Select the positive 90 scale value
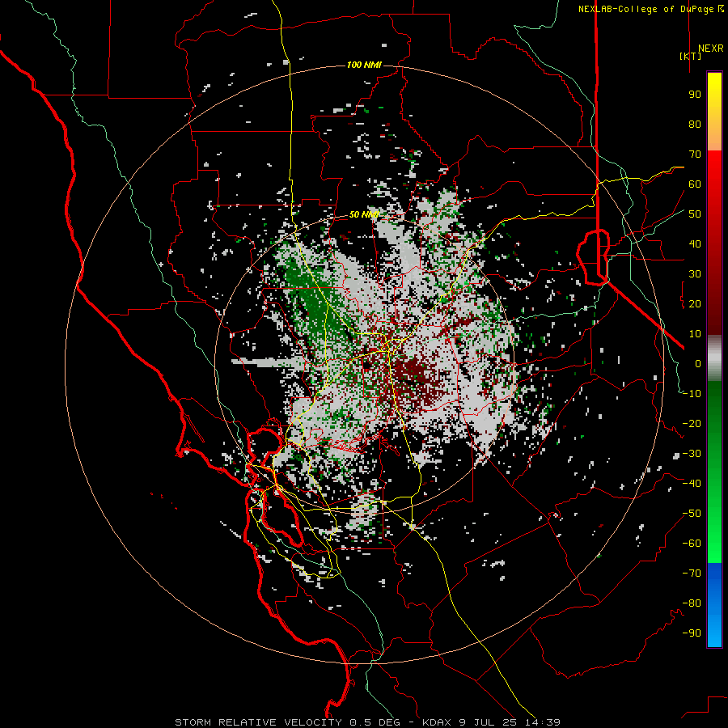The height and width of the screenshot is (728, 728). [695, 95]
